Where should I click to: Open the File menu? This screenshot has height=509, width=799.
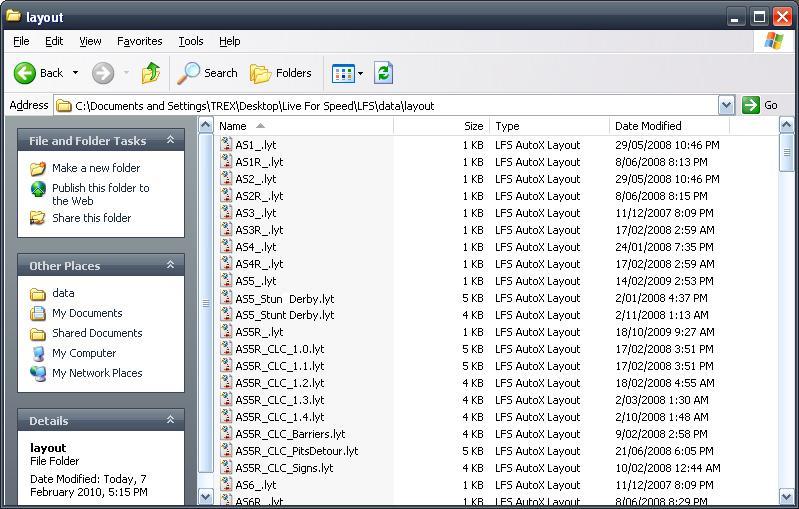(x=21, y=41)
